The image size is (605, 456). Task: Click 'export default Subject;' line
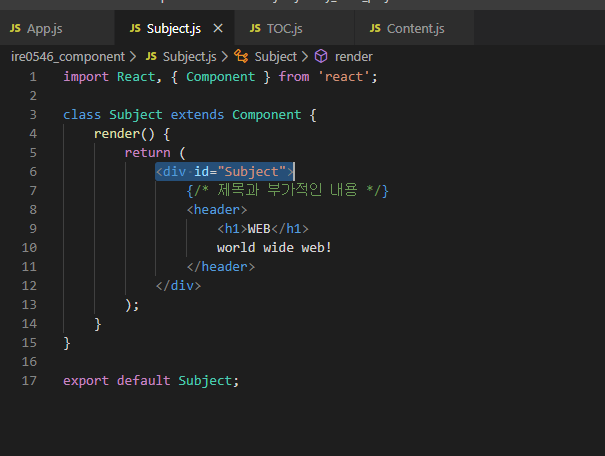point(151,381)
